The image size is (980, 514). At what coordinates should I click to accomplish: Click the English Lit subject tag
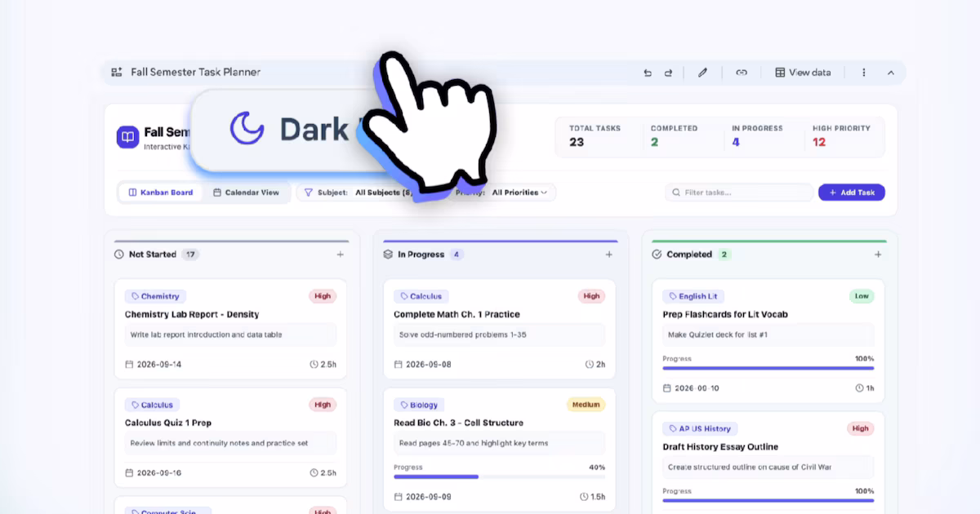click(x=693, y=296)
